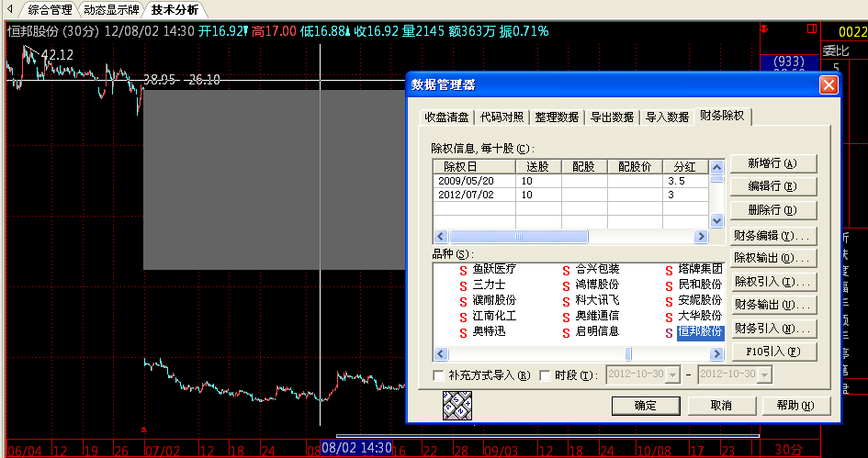Image resolution: width=868 pixels, height=458 pixels.
Task: Switch to the 导入数据 tab
Action: tap(667, 117)
